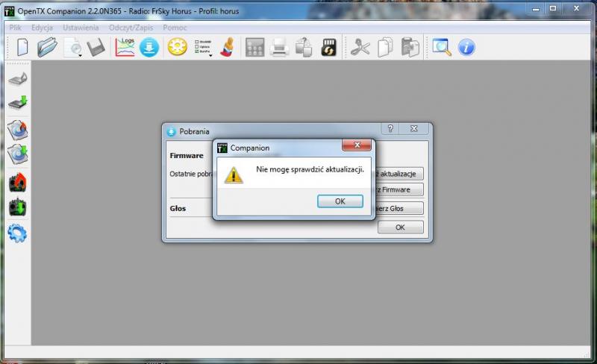Click the SD card sync icon
Viewport: 597px width, 364px height.
(328, 48)
